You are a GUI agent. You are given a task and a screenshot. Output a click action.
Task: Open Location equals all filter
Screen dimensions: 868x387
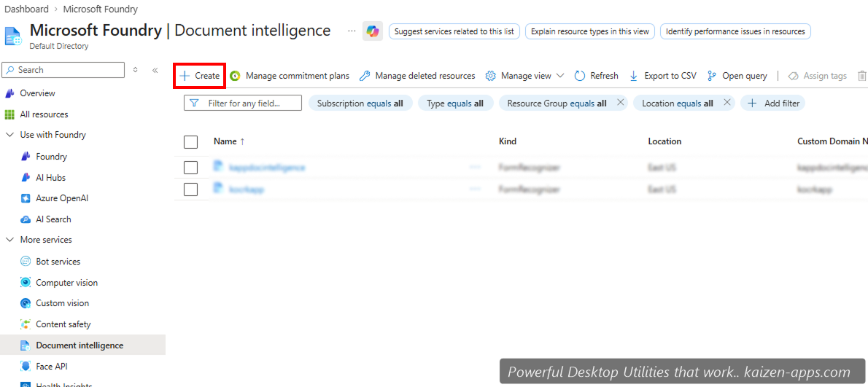pyautogui.click(x=678, y=103)
